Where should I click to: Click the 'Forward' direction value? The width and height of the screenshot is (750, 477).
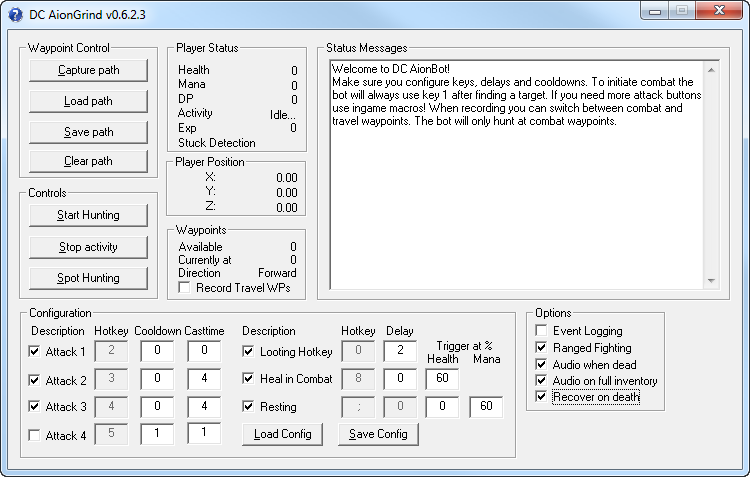pyautogui.click(x=277, y=273)
